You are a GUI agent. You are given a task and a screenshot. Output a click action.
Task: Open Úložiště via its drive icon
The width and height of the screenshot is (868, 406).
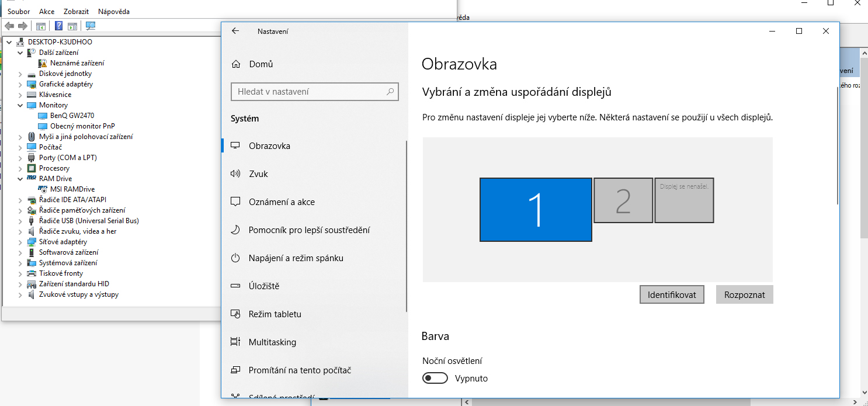click(236, 286)
